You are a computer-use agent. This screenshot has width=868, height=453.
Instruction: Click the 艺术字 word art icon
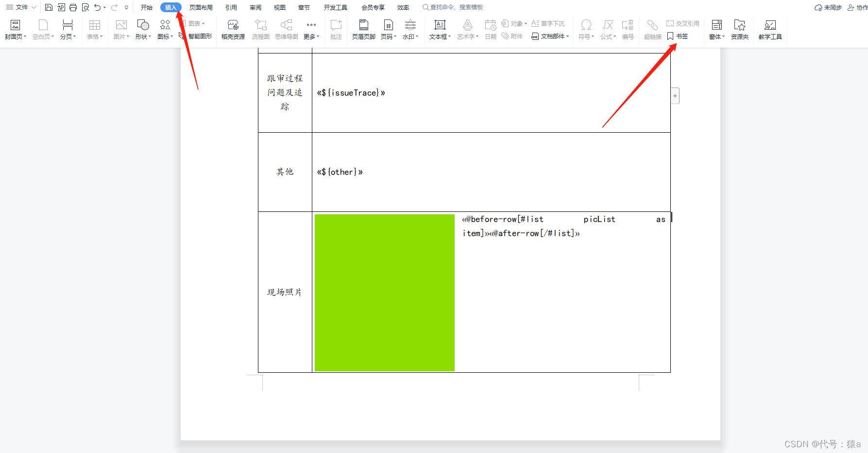[468, 25]
